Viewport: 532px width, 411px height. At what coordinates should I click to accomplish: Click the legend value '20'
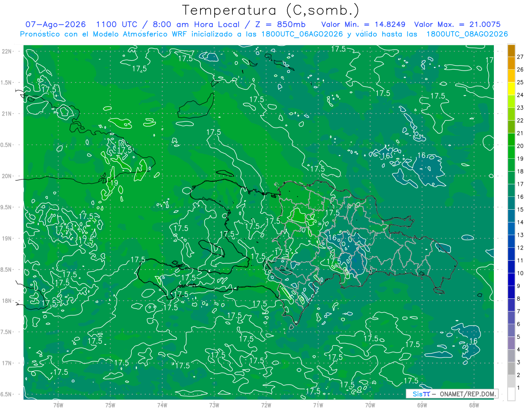click(520, 146)
